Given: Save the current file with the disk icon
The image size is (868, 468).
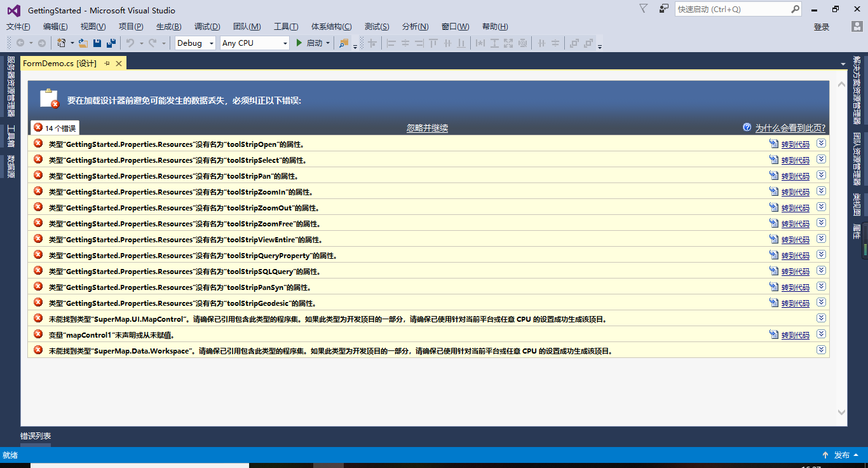Looking at the screenshot, I should pyautogui.click(x=97, y=43).
